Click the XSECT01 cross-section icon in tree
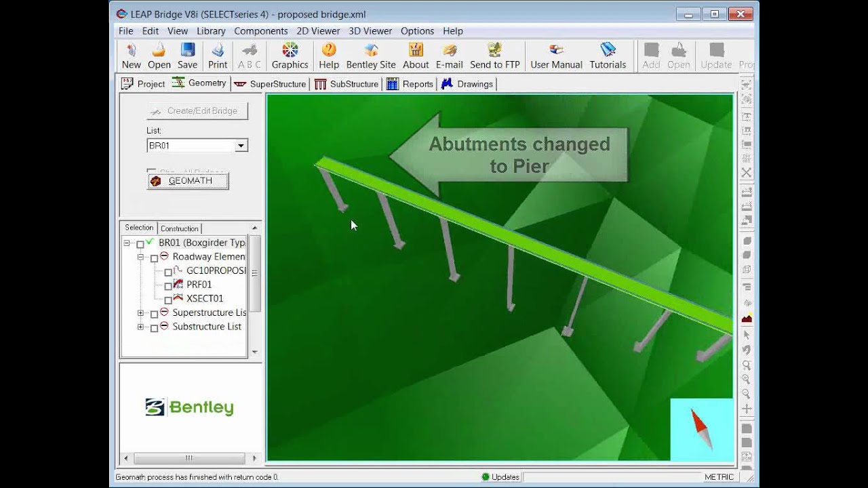The image size is (868, 488). 178,298
